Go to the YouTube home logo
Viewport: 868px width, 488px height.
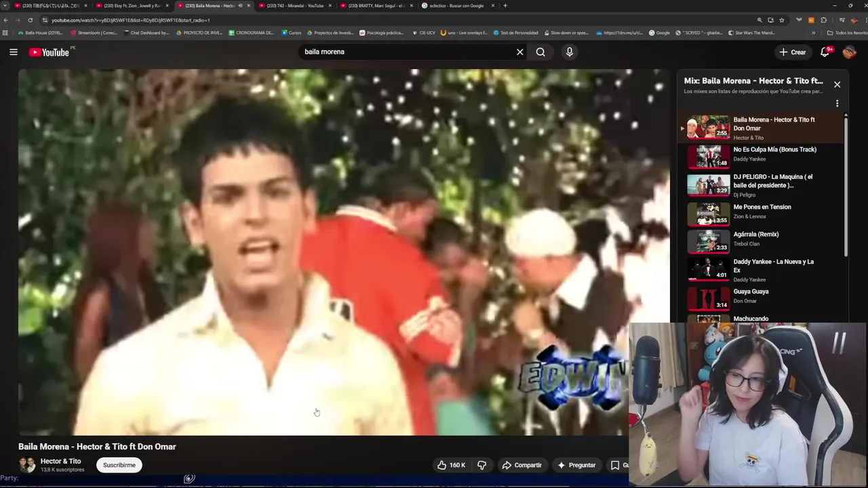tap(49, 52)
